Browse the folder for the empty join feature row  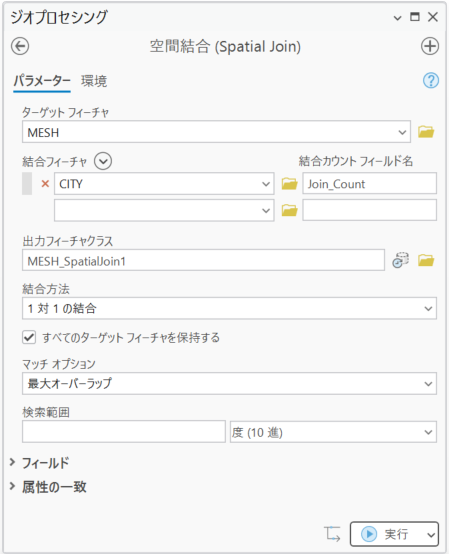point(289,210)
